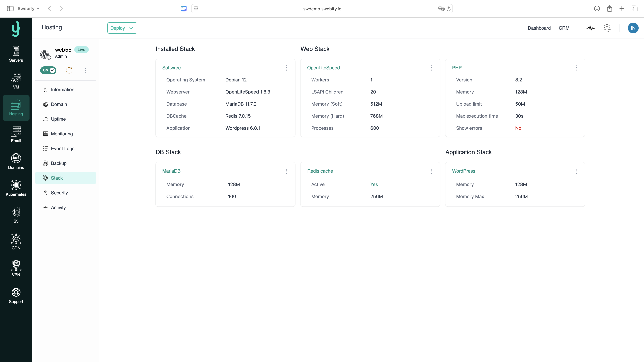
Task: Open the PHP card options menu
Action: [x=576, y=68]
